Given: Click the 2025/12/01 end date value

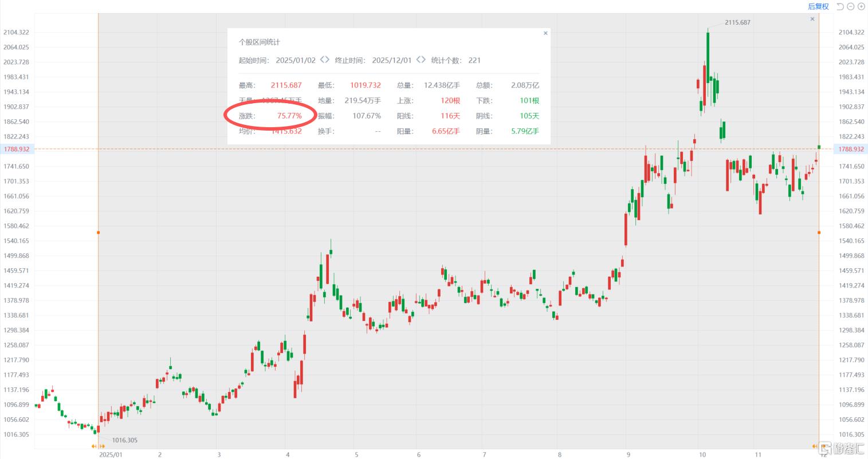Looking at the screenshot, I should coord(392,60).
